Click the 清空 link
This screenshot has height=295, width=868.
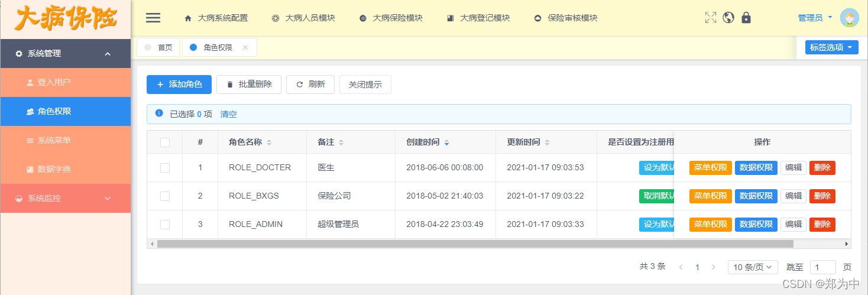[x=229, y=114]
